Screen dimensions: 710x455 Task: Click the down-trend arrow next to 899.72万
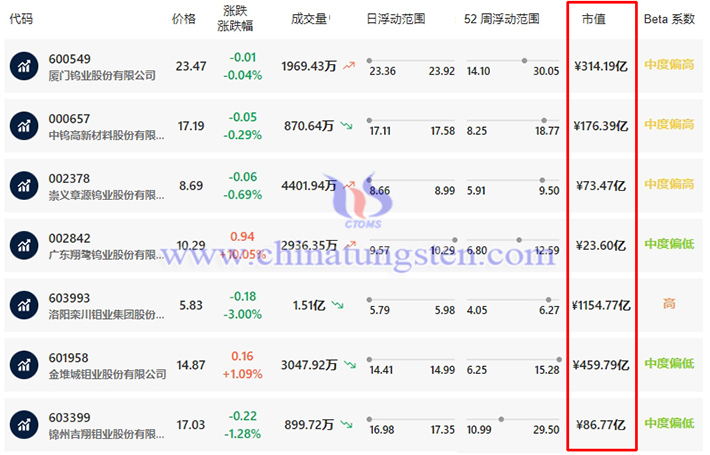point(346,424)
